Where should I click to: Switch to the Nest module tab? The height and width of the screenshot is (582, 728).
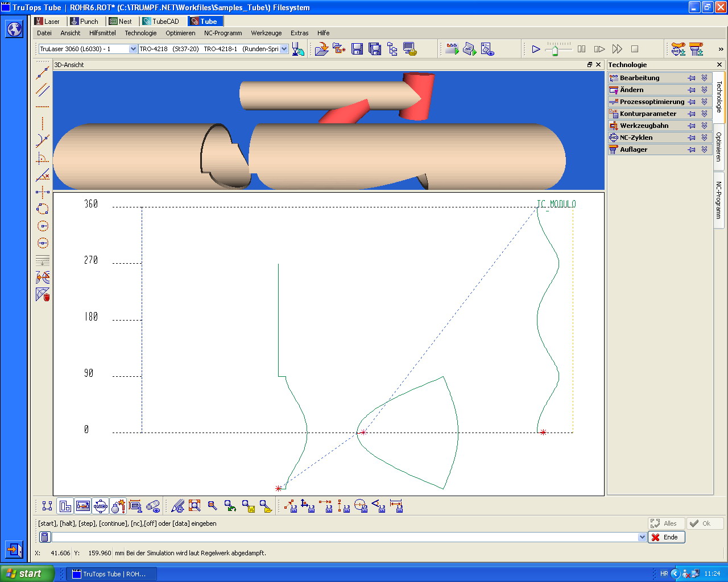coord(121,21)
